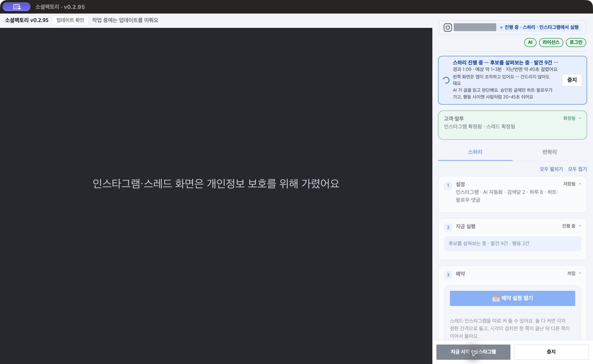Click the greyed-out account name field

[475, 27]
